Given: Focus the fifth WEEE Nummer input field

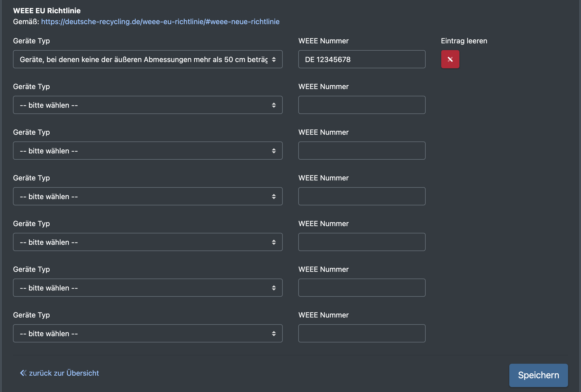Looking at the screenshot, I should click(362, 242).
